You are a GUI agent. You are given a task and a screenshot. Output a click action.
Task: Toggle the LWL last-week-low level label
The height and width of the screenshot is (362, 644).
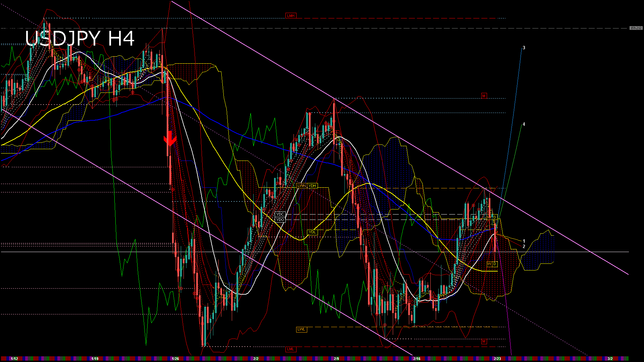pos(302,329)
